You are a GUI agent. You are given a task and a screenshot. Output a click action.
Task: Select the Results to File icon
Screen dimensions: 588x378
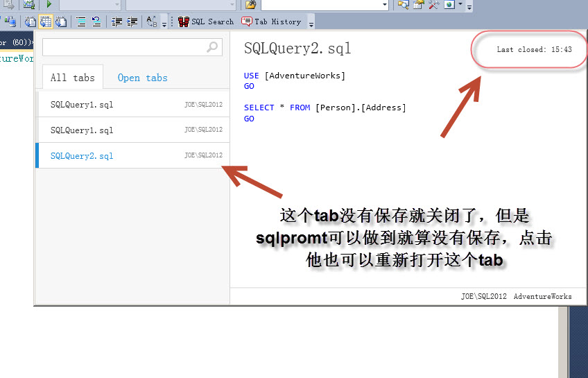(x=61, y=22)
